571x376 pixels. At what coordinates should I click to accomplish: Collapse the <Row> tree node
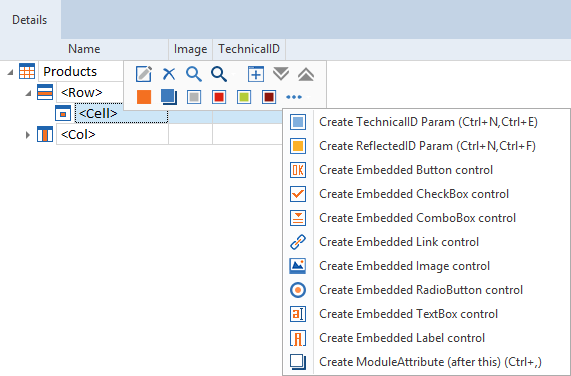pos(28,93)
